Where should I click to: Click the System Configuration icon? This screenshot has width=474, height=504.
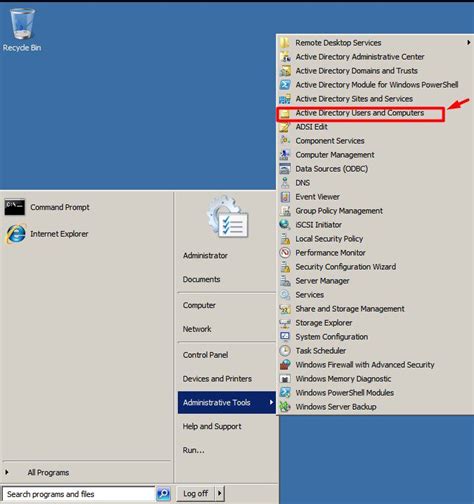[x=285, y=337]
